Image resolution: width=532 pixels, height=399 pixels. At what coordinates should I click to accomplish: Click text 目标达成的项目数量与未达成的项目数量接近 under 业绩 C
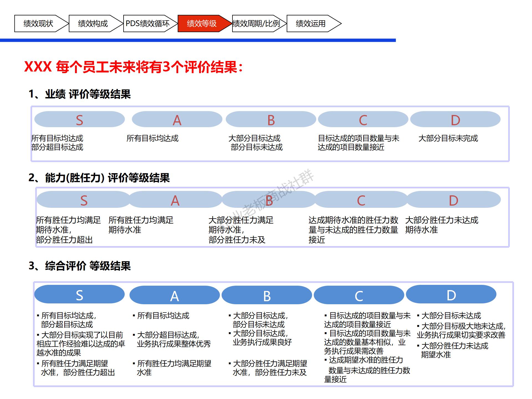click(359, 143)
